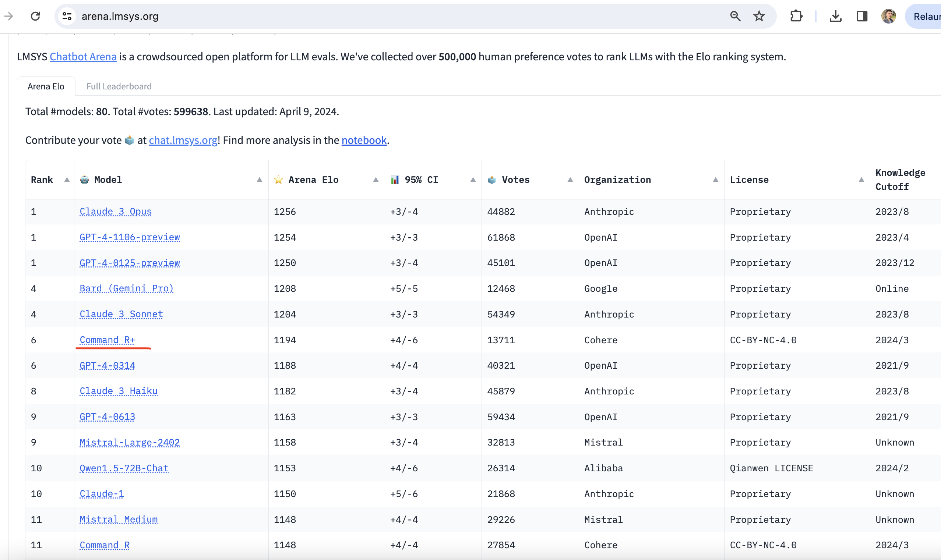Sort by the Organization column arrow

pyautogui.click(x=715, y=180)
